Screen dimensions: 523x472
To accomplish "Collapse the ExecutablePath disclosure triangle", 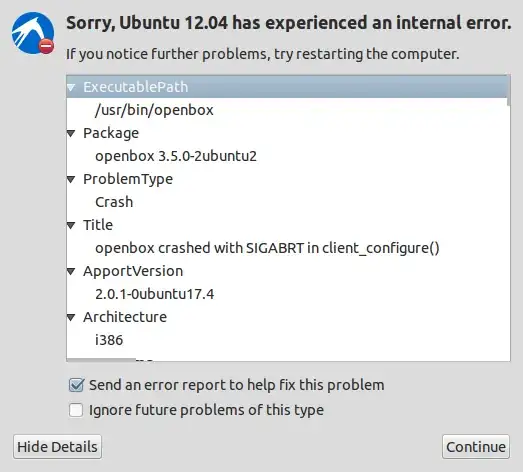I will [71, 87].
